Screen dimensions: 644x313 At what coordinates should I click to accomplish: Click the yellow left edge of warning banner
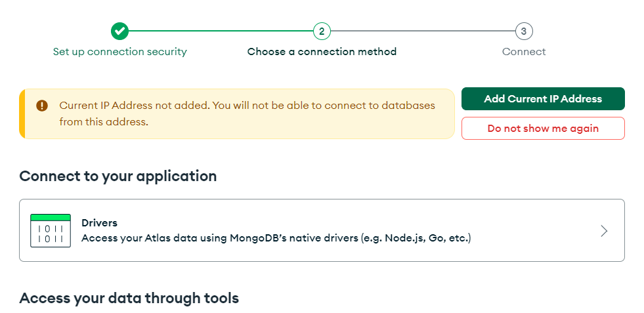tap(22, 114)
